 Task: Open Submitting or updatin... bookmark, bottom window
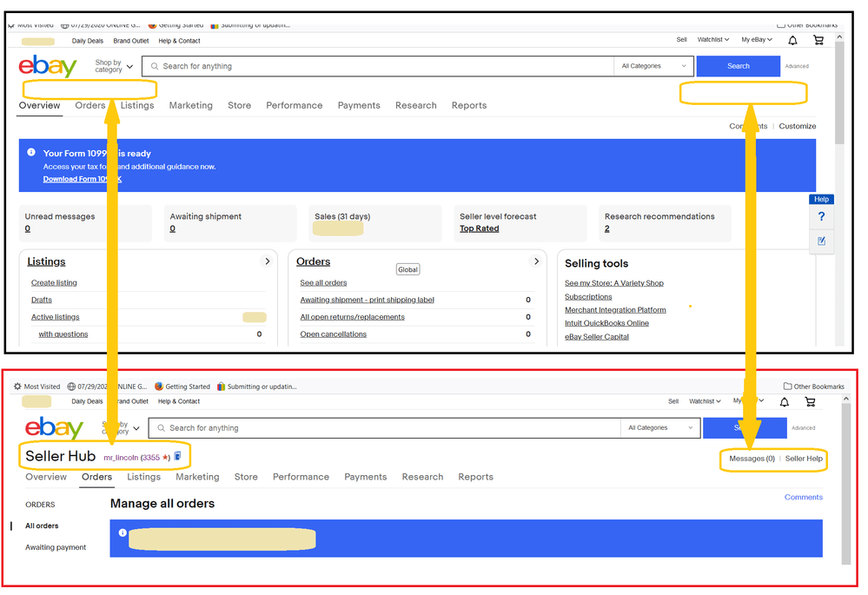[x=257, y=387]
